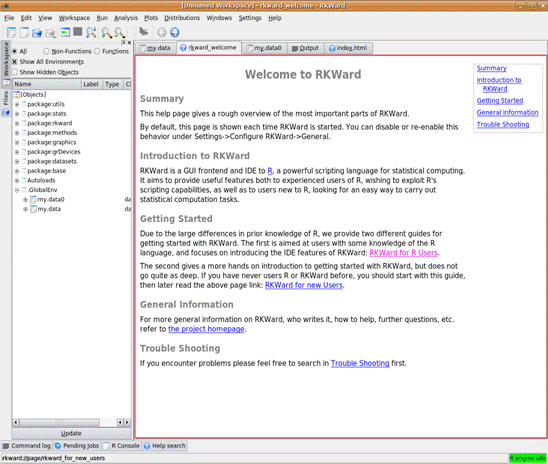Image resolution: width=548 pixels, height=464 pixels.
Task: Open the Pending jobs panel
Action: click(x=77, y=446)
